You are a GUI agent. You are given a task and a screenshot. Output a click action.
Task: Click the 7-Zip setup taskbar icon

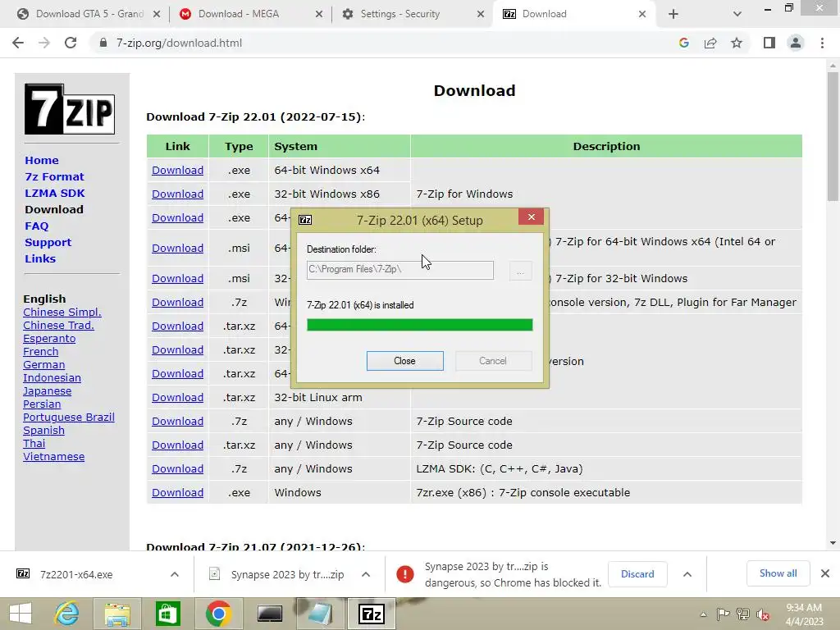[372, 614]
